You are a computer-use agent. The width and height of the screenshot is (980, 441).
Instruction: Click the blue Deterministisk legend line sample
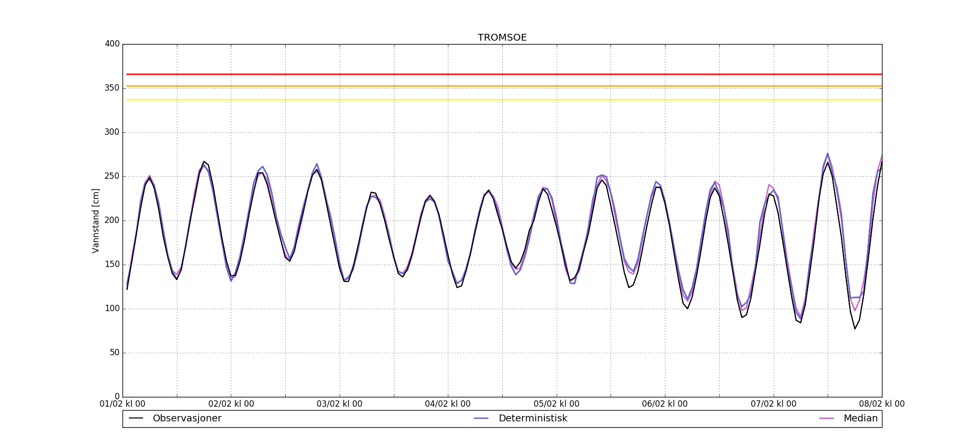482,418
